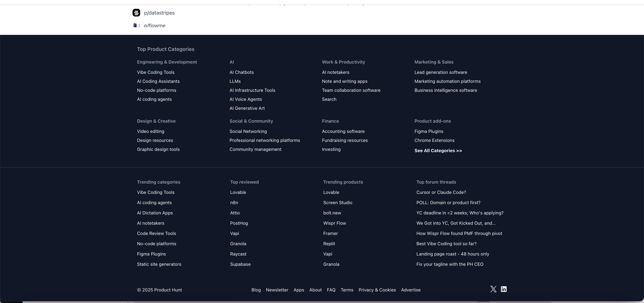Open Landing page roast thread

click(453, 254)
